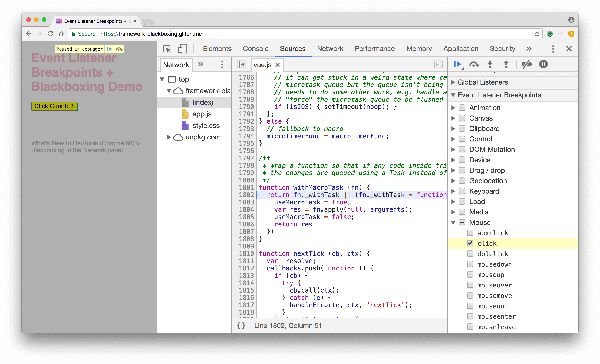Expand the Animation breakpoints category
The width and height of the screenshot is (600, 364).
[455, 107]
